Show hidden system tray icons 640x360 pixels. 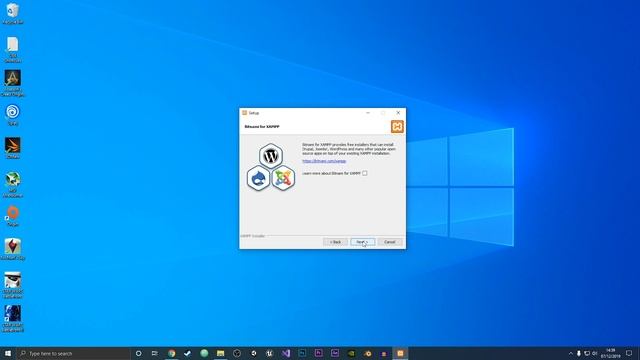[x=571, y=353]
